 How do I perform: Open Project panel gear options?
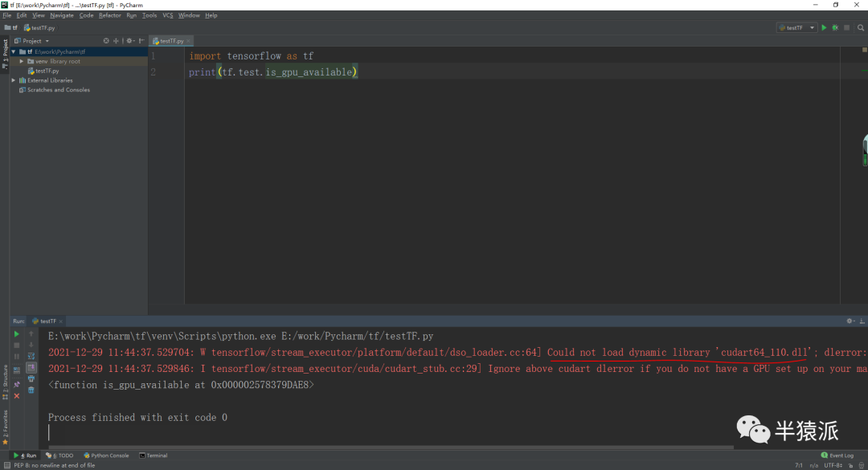pyautogui.click(x=130, y=41)
